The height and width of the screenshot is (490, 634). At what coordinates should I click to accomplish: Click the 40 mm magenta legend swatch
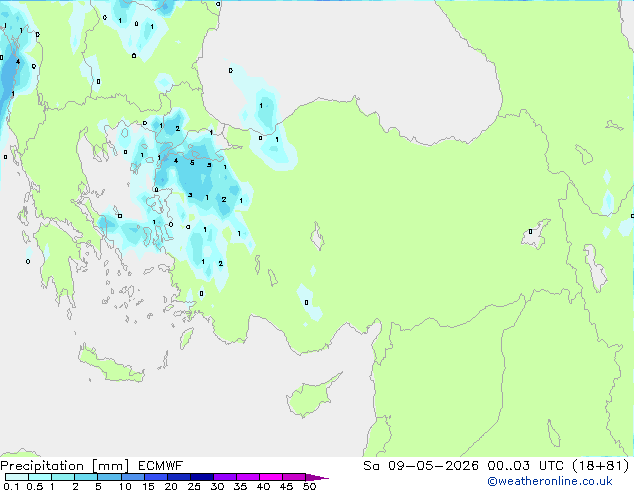point(271,477)
